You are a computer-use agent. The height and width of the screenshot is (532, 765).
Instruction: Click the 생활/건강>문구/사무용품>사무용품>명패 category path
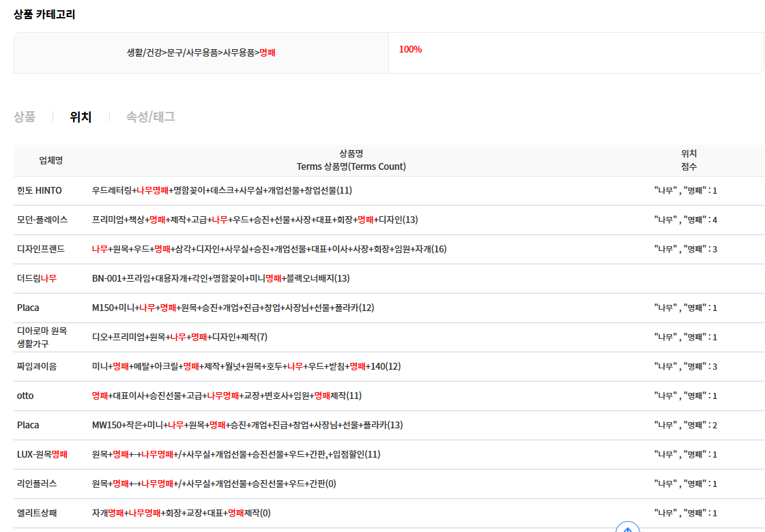tap(201, 53)
